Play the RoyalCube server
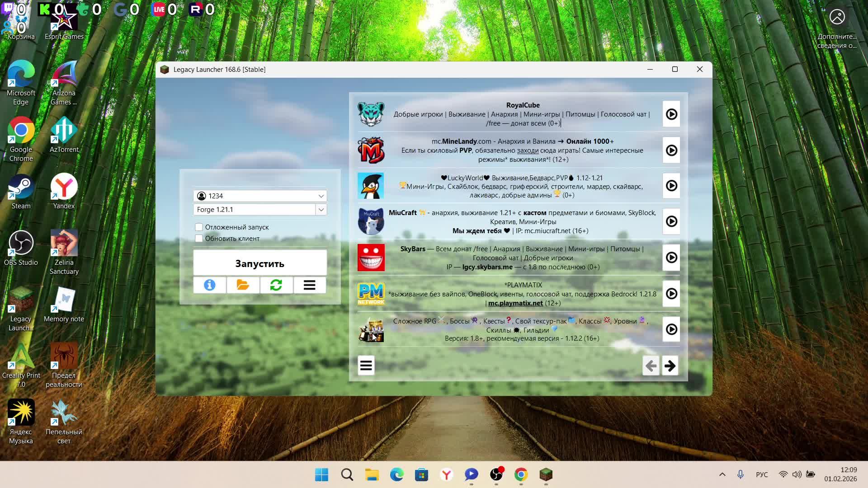Screen dimensions: 868x488 [x=671, y=114]
